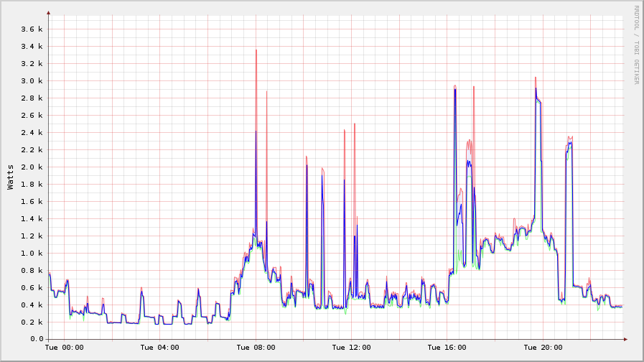The height and width of the screenshot is (362, 644).
Task: Click the arrow tip ending the x-axis
Action: coord(625,339)
